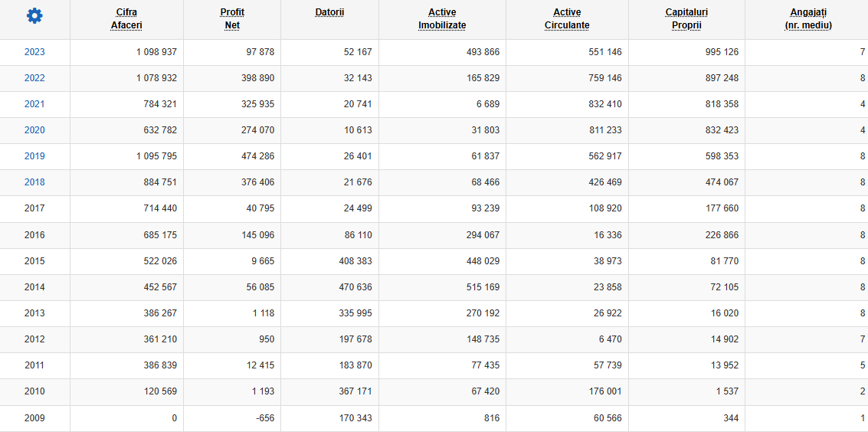The height and width of the screenshot is (432, 868).
Task: Select the 2017 year cell
Action: (x=35, y=208)
